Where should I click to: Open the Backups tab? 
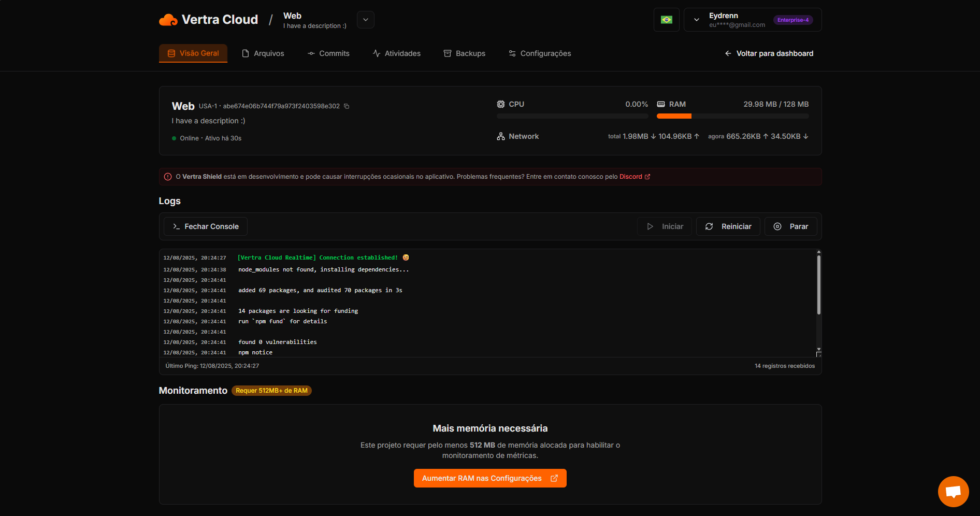pyautogui.click(x=465, y=53)
